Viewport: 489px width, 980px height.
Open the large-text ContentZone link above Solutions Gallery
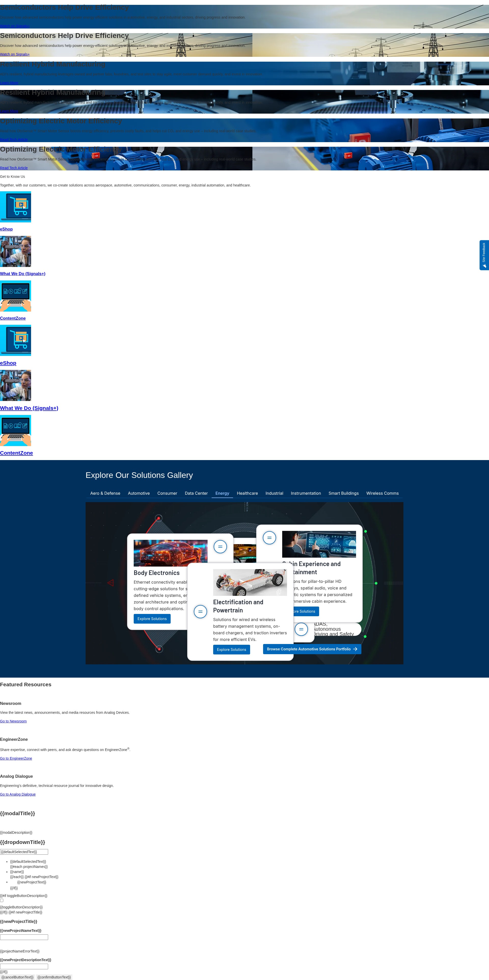tap(16, 453)
